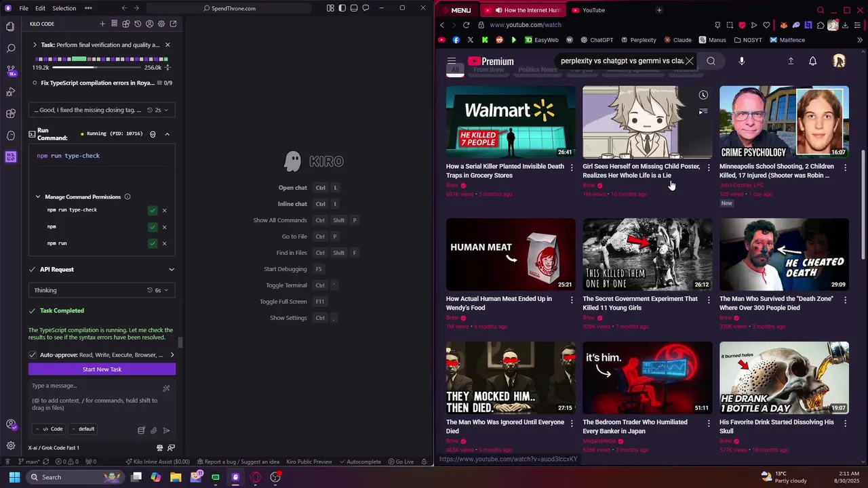Viewport: 868px width, 488px height.
Task: Open the File menu in Kiro
Action: (24, 8)
